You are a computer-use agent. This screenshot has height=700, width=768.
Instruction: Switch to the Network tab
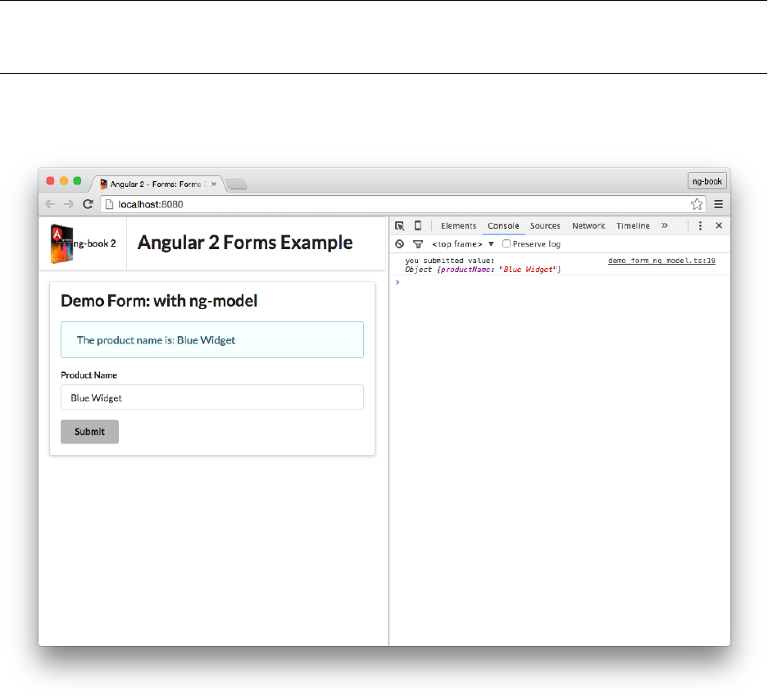point(588,226)
